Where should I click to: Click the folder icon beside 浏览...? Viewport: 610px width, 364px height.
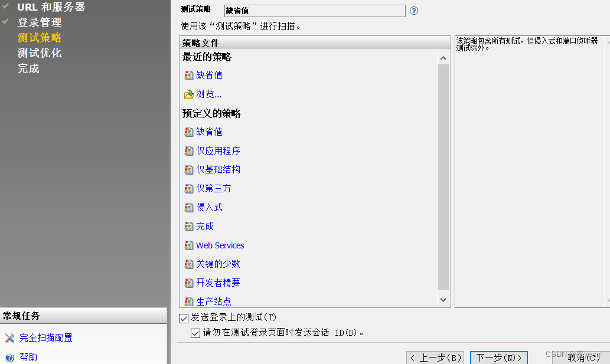189,94
